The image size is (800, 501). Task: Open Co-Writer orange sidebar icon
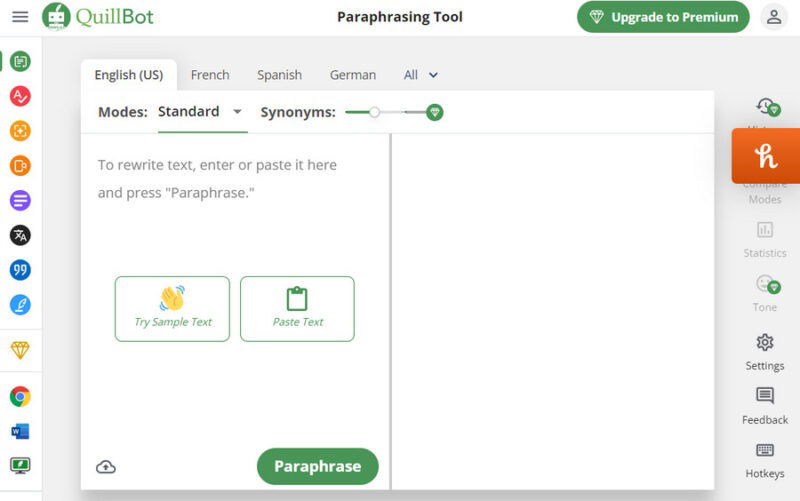tap(20, 165)
